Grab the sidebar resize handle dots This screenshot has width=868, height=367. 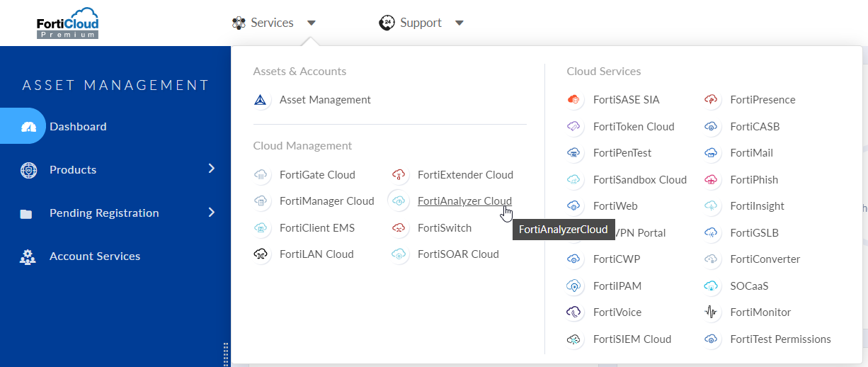226,354
